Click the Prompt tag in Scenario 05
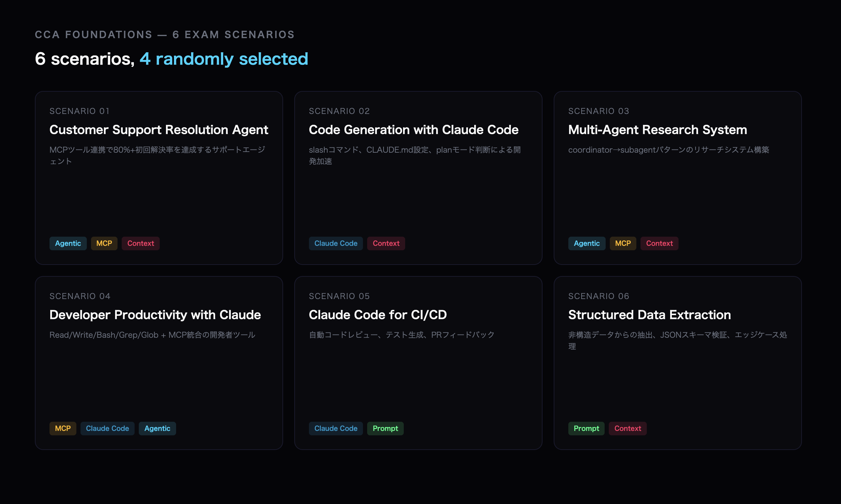Screen dimensions: 841x504 (385, 428)
